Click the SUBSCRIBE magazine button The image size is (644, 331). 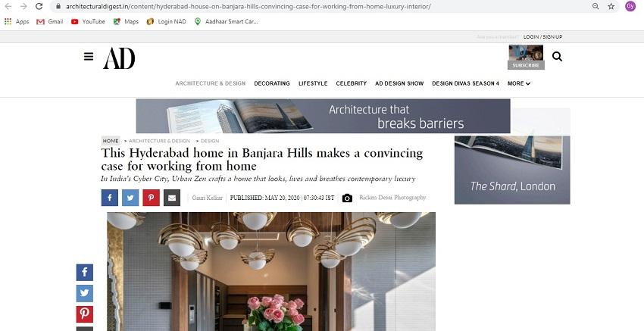[526, 65]
